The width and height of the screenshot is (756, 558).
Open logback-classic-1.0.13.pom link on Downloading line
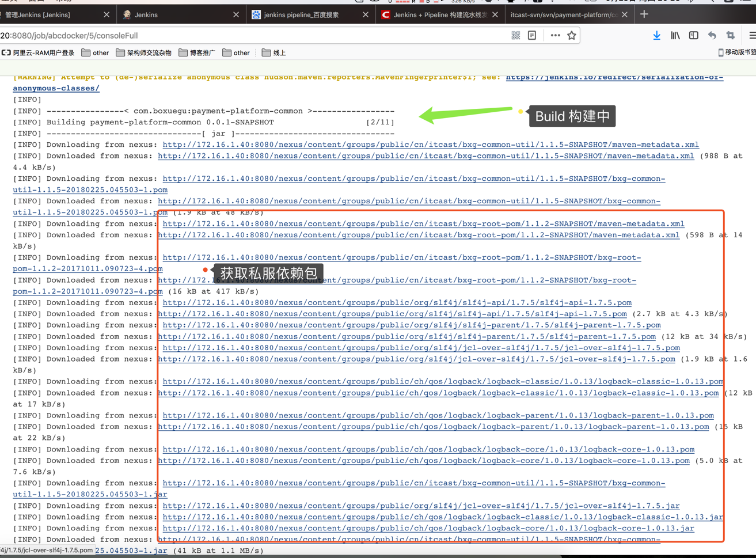(443, 382)
